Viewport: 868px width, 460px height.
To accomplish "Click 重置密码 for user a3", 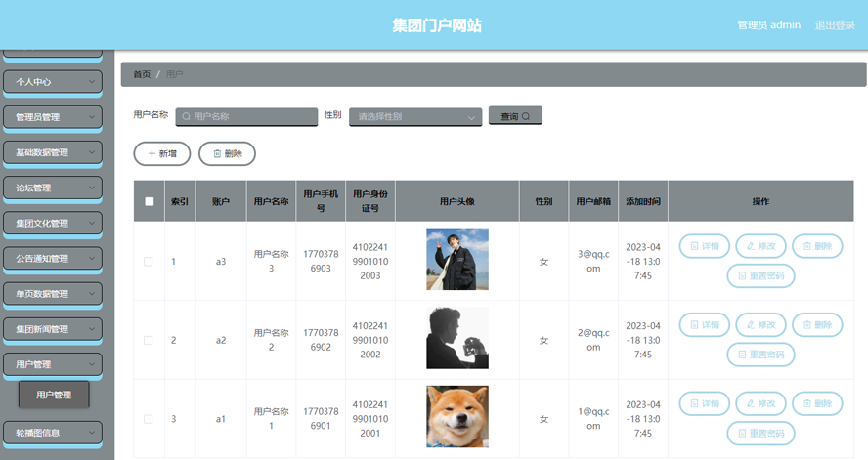I will 760,275.
